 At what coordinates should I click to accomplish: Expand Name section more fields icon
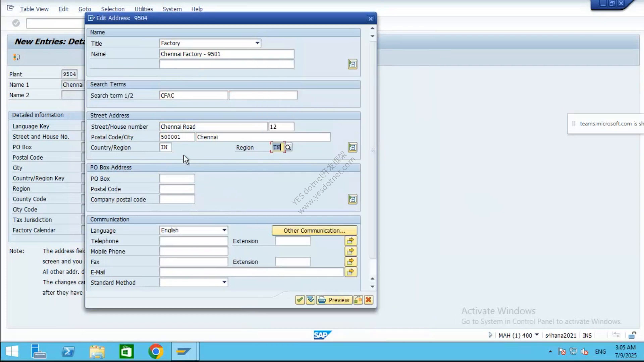click(353, 64)
